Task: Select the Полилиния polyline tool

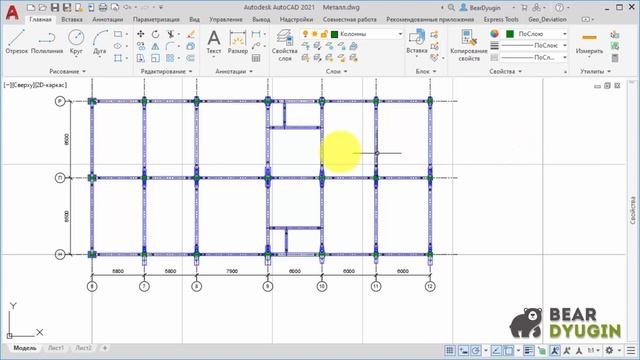Action: tap(47, 42)
